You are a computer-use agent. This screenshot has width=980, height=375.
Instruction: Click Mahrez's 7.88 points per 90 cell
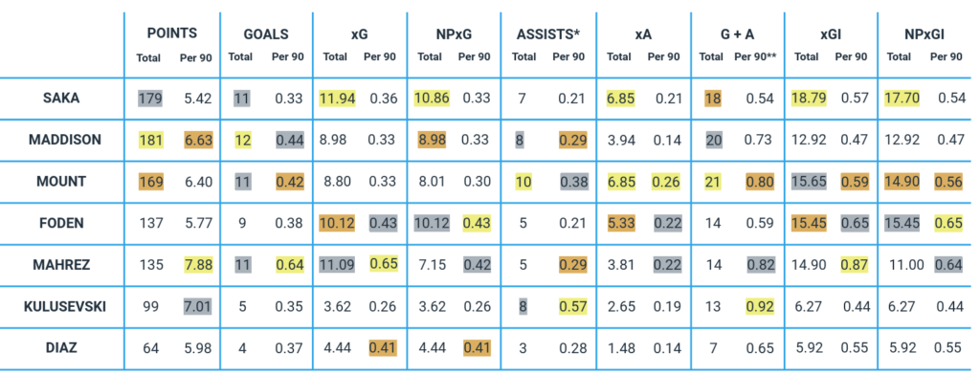(x=197, y=265)
